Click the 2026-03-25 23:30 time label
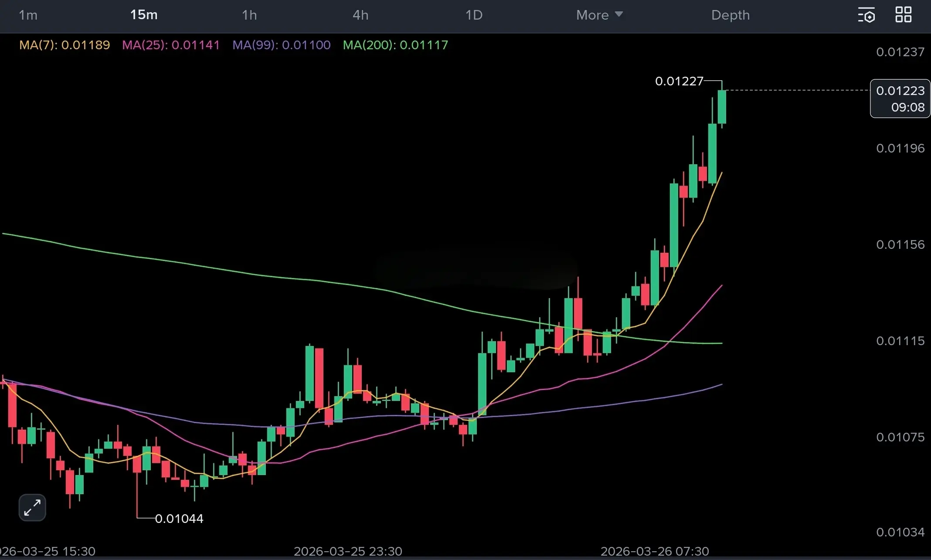 348,551
